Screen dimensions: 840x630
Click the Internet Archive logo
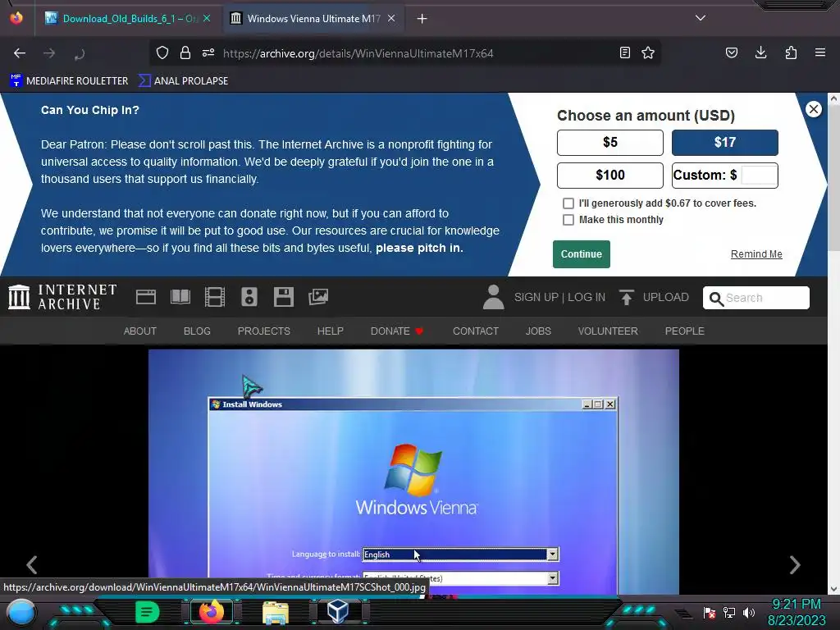[x=62, y=297]
